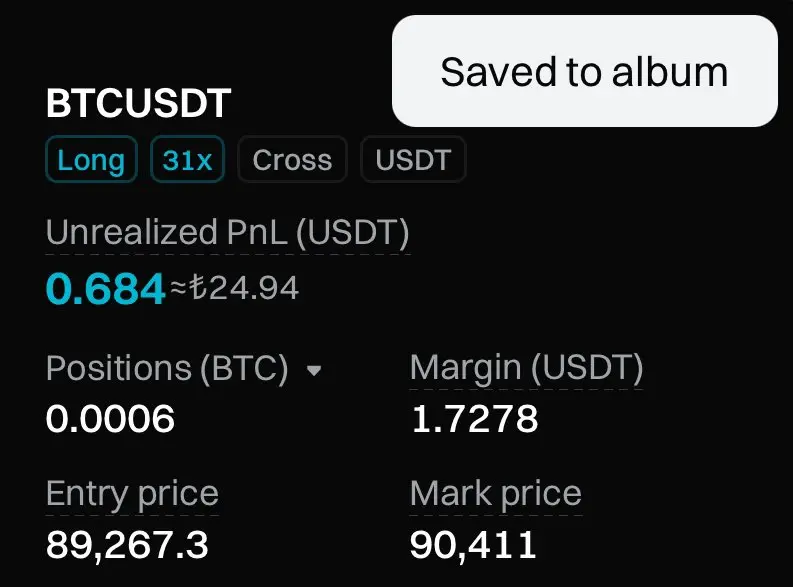Open the Margin (USDT) info label
The width and height of the screenshot is (793, 587).
click(526, 368)
